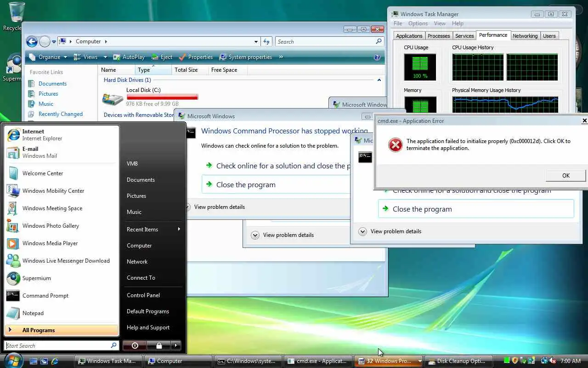588x368 pixels.
Task: Launch Windows Media Player
Action: tap(62, 243)
